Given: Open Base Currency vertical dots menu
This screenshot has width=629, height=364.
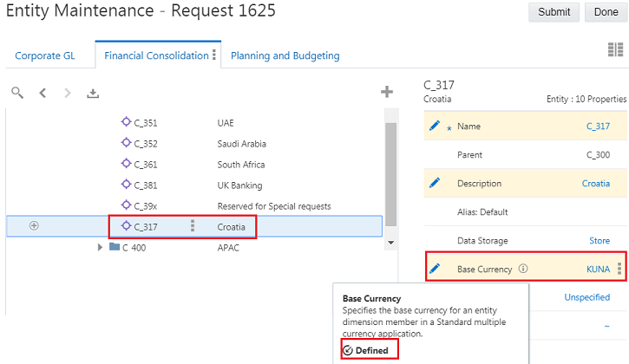Looking at the screenshot, I should coord(619,269).
